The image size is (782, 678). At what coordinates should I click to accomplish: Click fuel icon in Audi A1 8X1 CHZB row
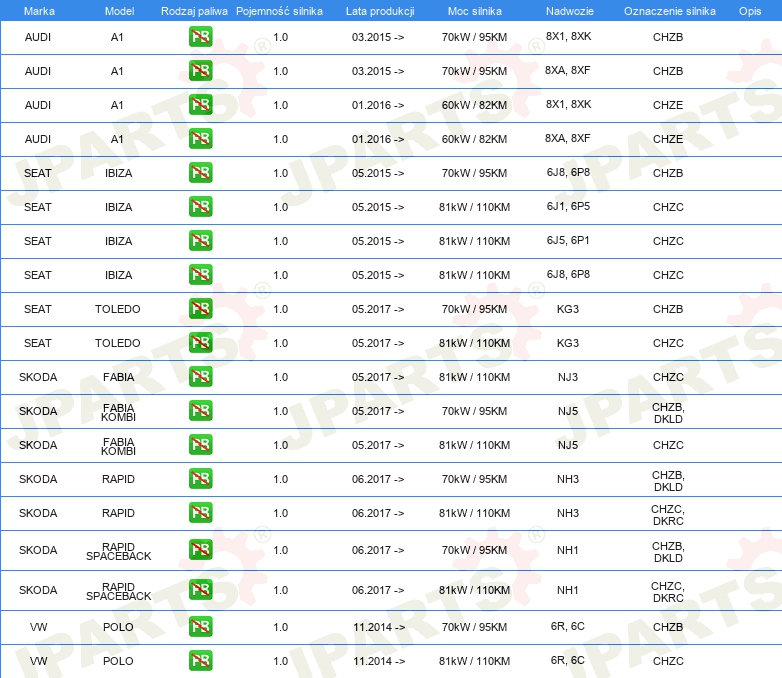pos(200,37)
